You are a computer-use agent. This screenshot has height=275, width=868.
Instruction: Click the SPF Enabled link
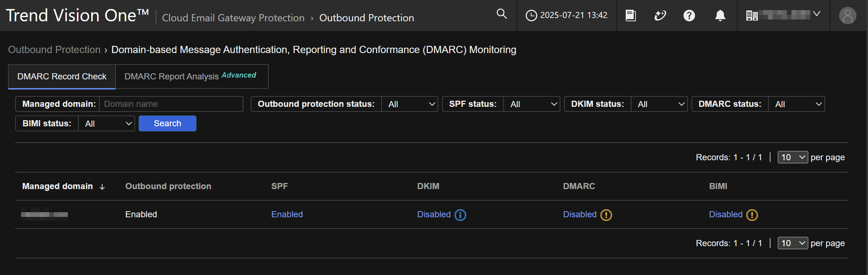(287, 214)
